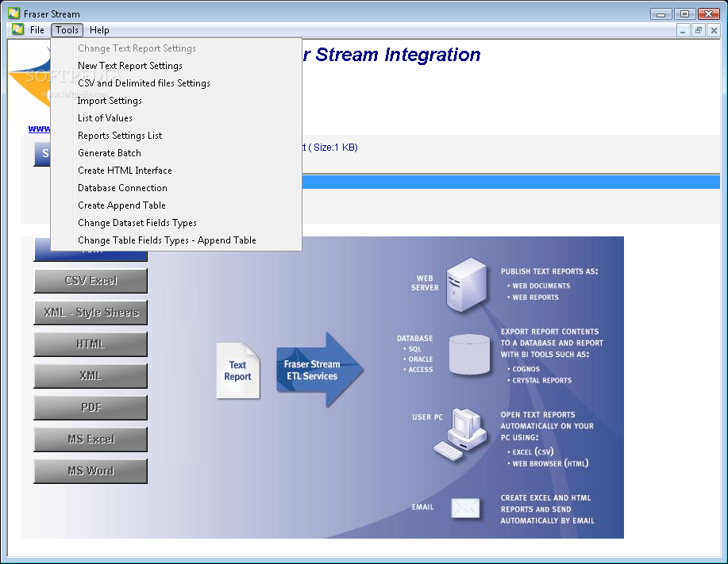Minimize the inner document window
This screenshot has width=728, height=564.
[683, 31]
